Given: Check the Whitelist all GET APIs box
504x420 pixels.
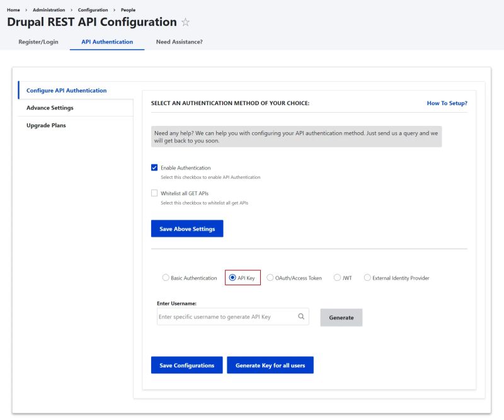Looking at the screenshot, I should (154, 193).
